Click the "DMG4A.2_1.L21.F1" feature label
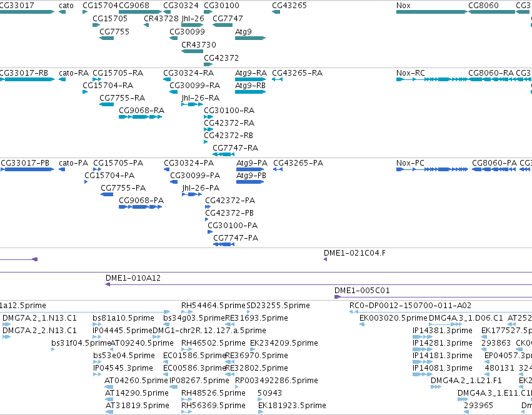Image resolution: width=532 pixels, height=415 pixels. (466, 381)
